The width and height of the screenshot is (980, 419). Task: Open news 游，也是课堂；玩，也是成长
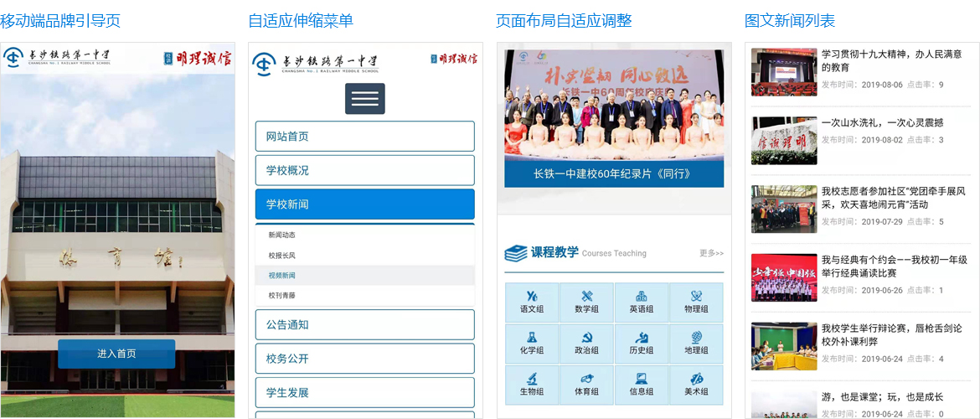click(883, 397)
